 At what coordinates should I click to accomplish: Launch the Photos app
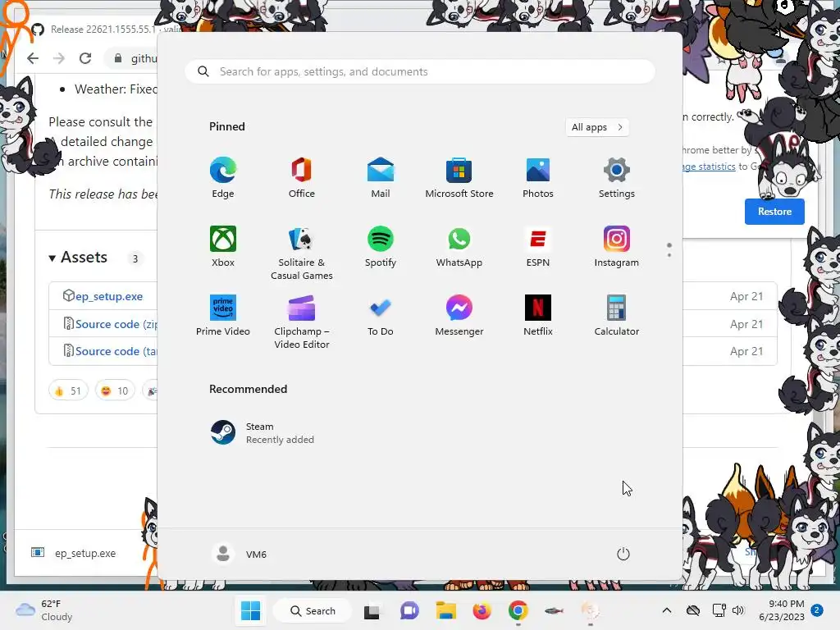point(538,178)
